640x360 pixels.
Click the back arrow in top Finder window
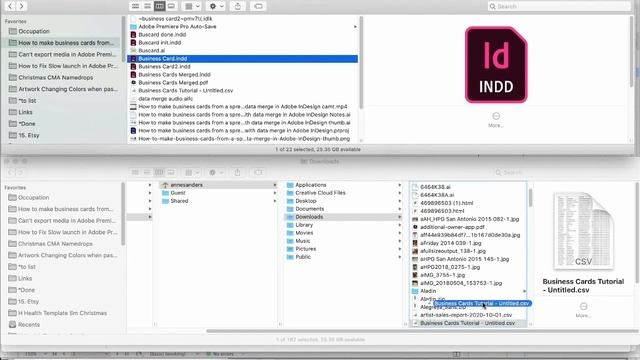click(10, 6)
